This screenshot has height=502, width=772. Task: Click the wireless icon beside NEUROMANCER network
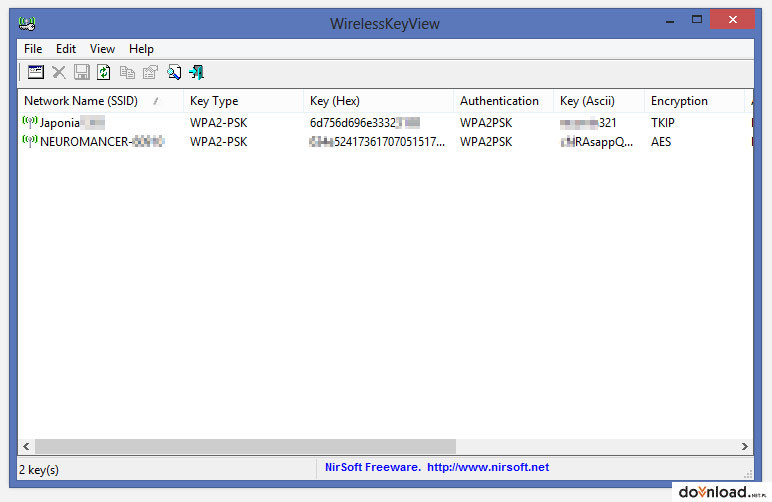[x=30, y=141]
